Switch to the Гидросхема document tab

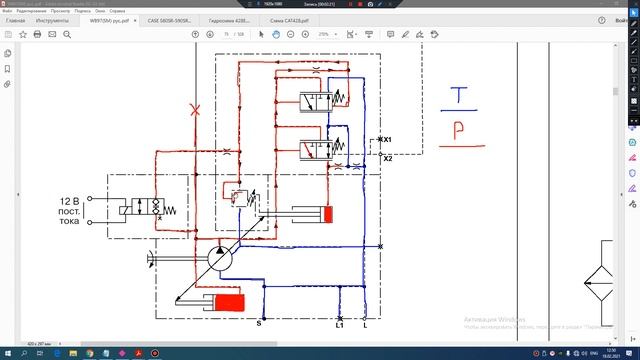(x=229, y=20)
